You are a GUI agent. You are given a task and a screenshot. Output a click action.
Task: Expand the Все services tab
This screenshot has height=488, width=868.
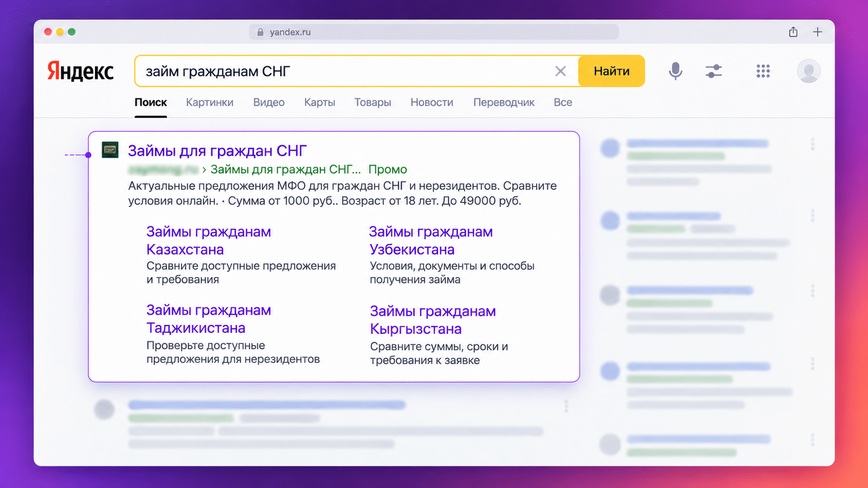click(x=563, y=103)
